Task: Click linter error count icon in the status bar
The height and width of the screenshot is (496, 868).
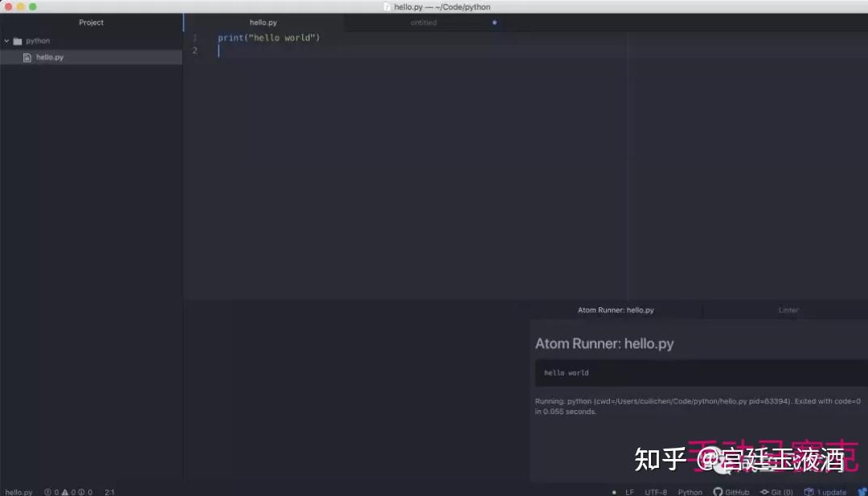Action: 47,492
